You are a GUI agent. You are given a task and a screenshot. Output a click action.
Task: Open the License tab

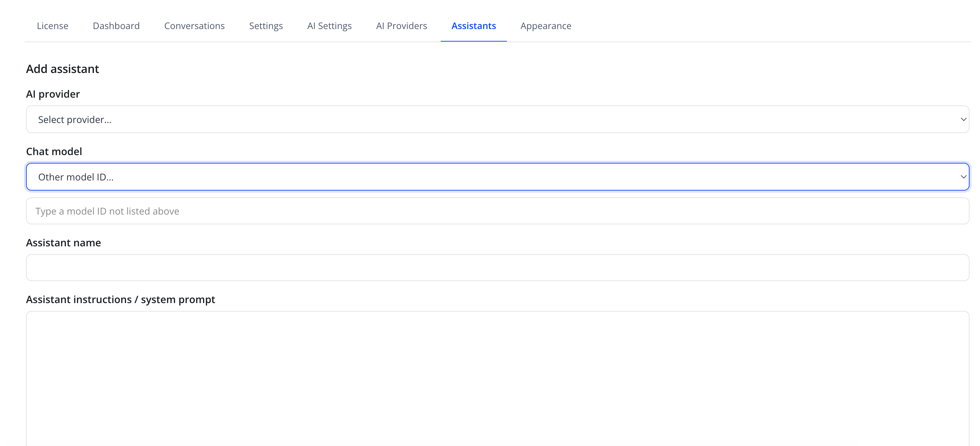pos(52,26)
